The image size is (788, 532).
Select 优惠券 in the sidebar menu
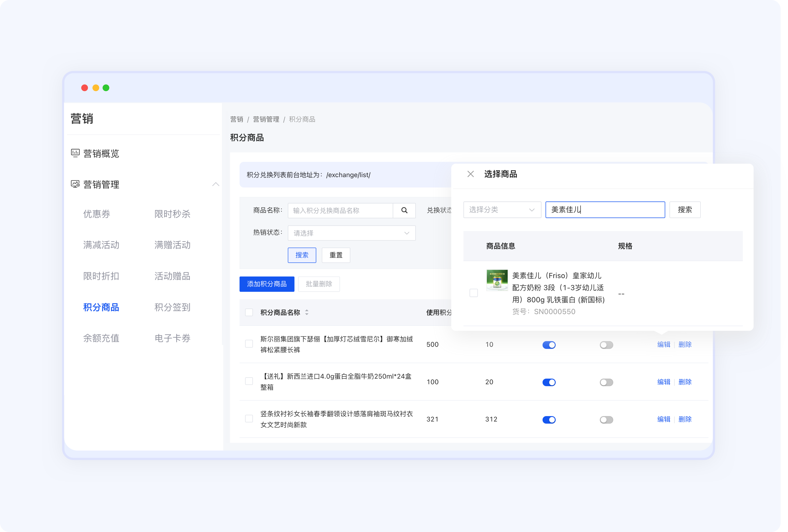pyautogui.click(x=96, y=214)
